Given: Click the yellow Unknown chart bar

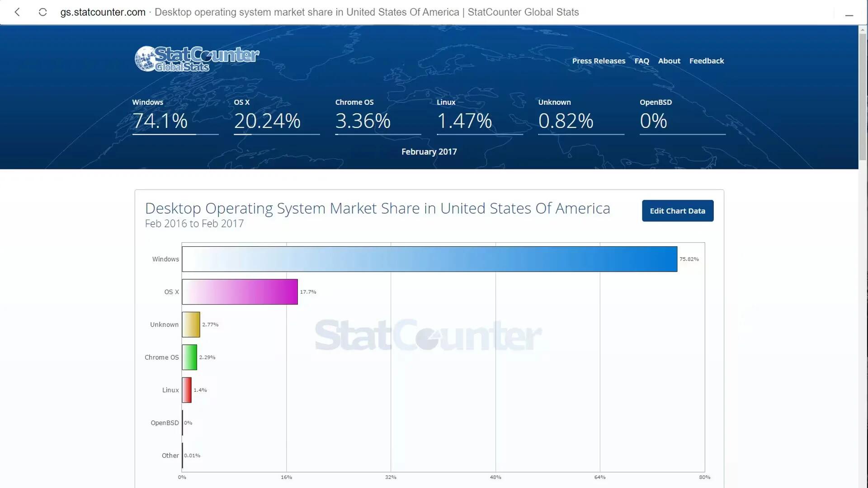Looking at the screenshot, I should 191,324.
